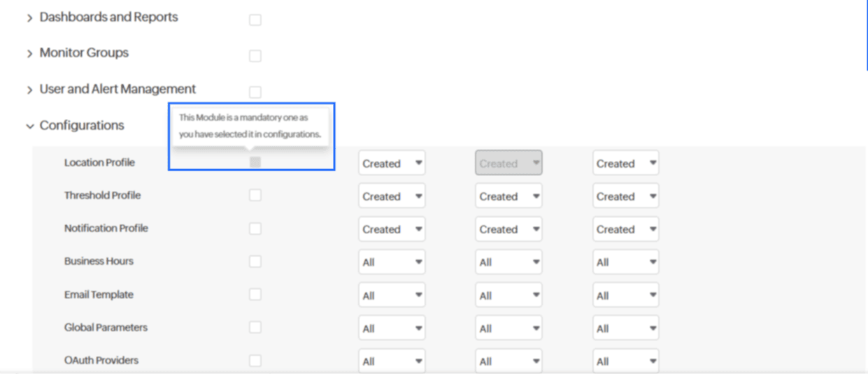Viewport: 868px width, 374px height.
Task: Open middle Created dropdown in Notification Profile row
Action: click(508, 229)
